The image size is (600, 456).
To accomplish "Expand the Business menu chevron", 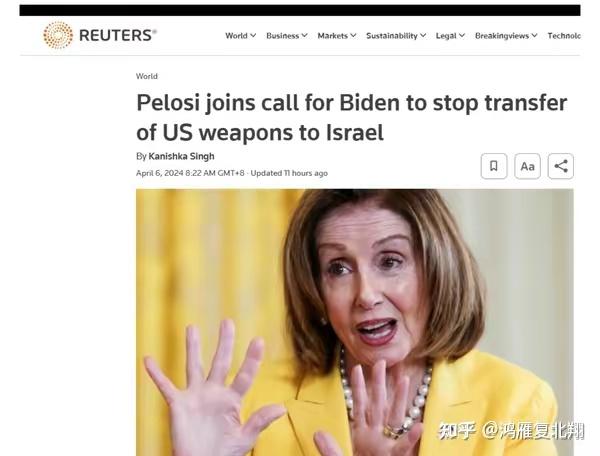I will click(305, 36).
